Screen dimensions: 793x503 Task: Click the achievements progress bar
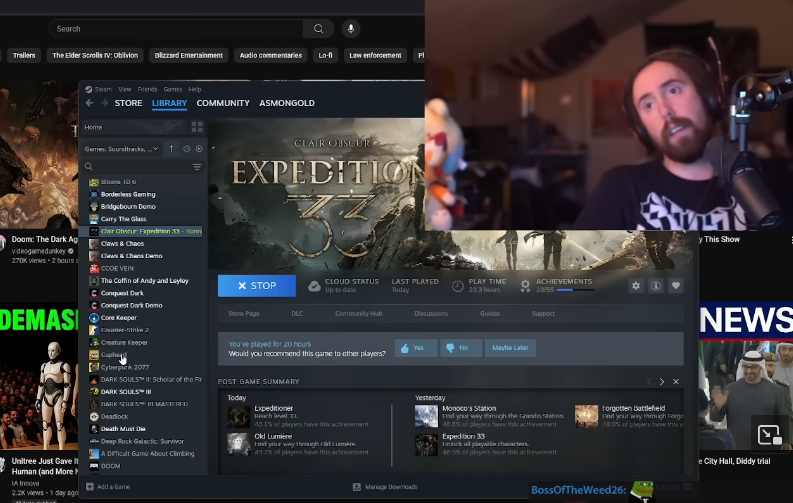pyautogui.click(x=576, y=290)
